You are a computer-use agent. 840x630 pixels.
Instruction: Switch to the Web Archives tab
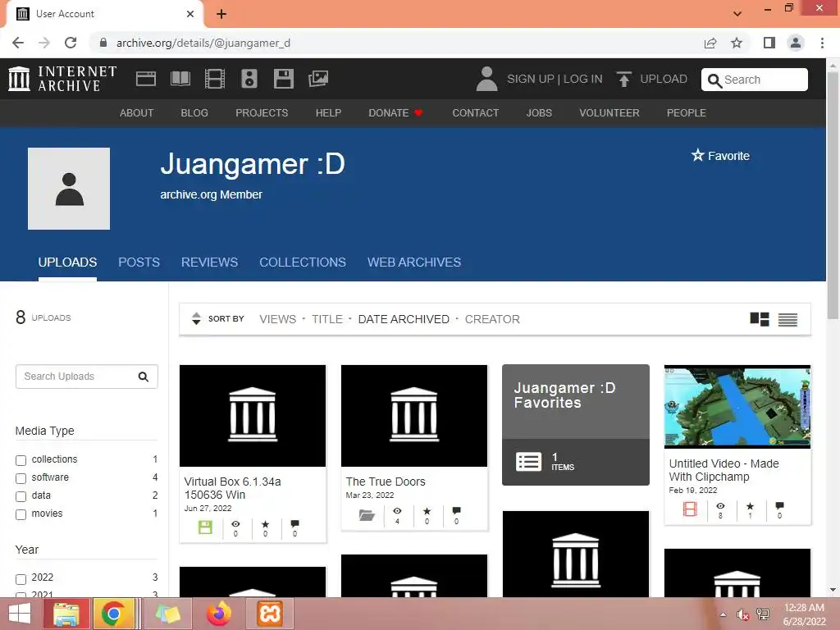414,262
